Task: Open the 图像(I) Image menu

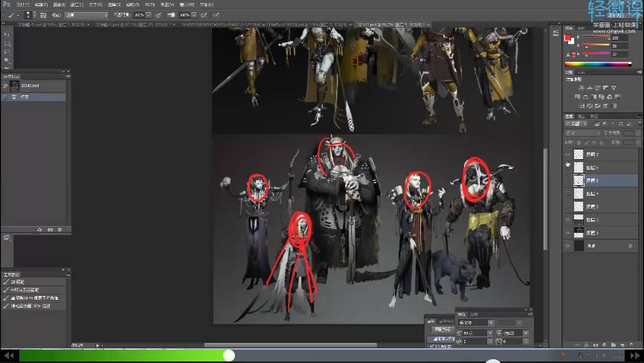Action: pos(59,4)
